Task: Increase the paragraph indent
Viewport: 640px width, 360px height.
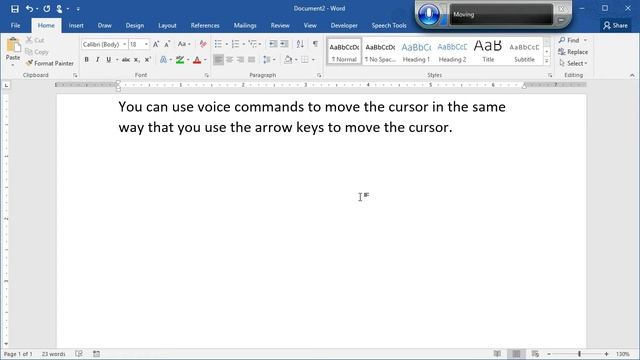Action: click(284, 44)
